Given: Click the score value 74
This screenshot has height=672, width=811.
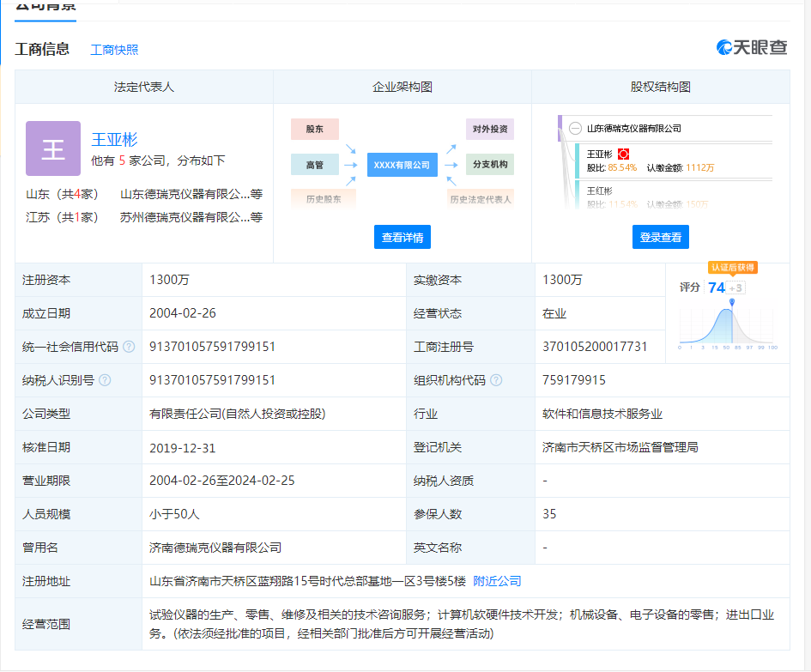Looking at the screenshot, I should [716, 288].
